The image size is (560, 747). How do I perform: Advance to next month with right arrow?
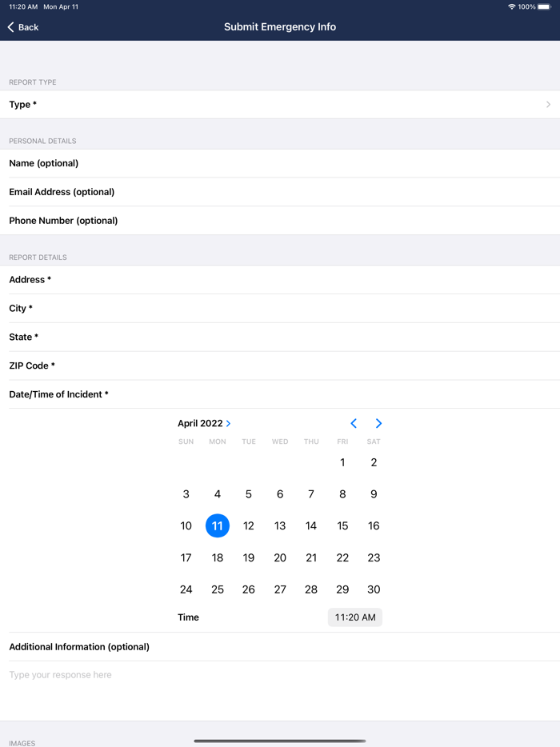coord(378,423)
